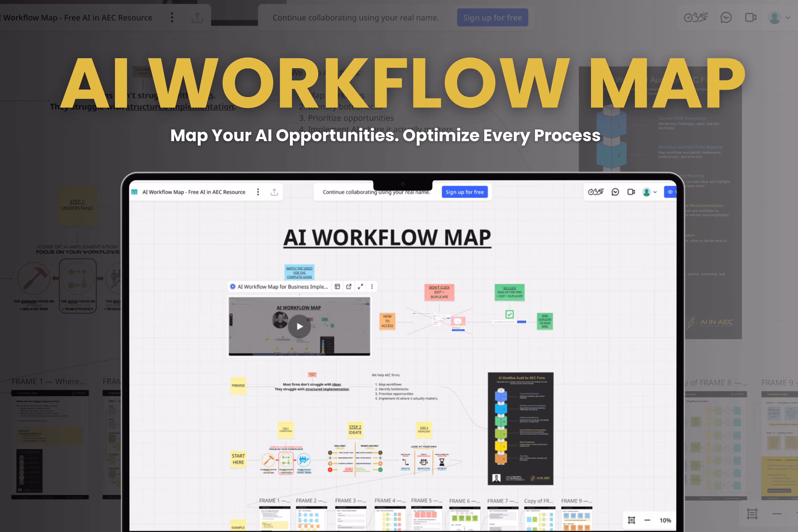Select the How To Access orange note
Viewport: 798px width, 532px height.
[x=387, y=321]
